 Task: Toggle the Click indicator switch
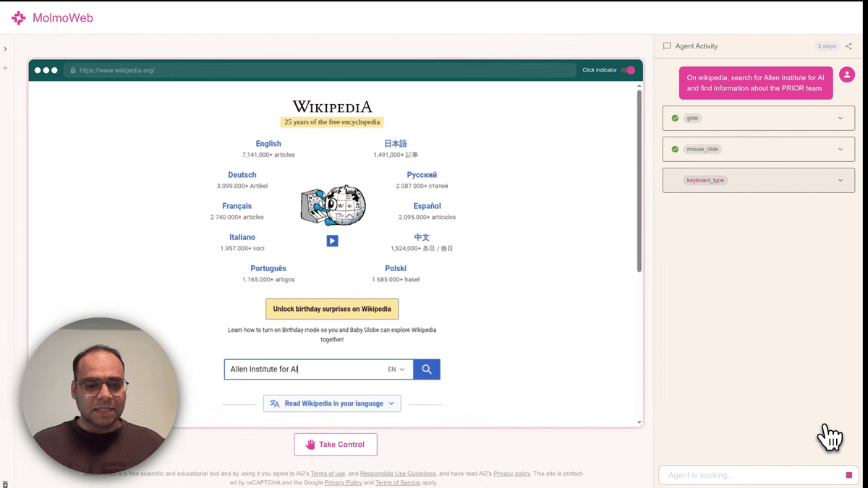pyautogui.click(x=628, y=70)
